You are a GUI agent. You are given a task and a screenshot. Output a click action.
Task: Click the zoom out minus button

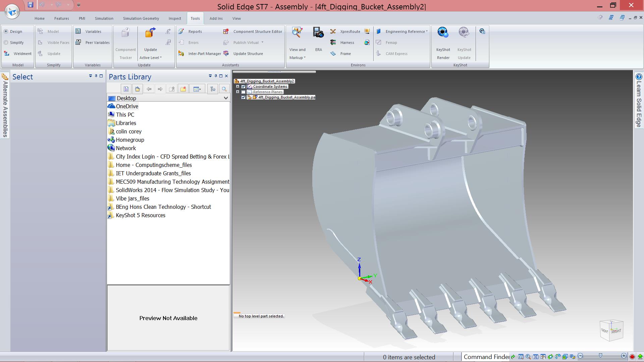click(x=580, y=356)
